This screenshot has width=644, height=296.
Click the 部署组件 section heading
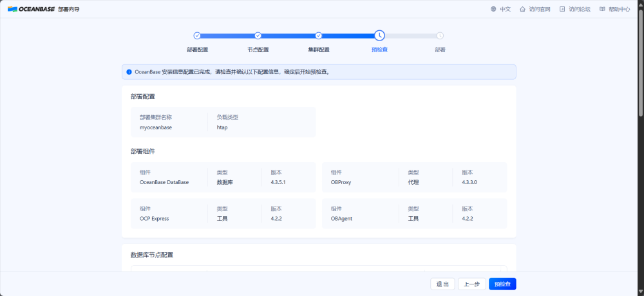click(x=142, y=151)
